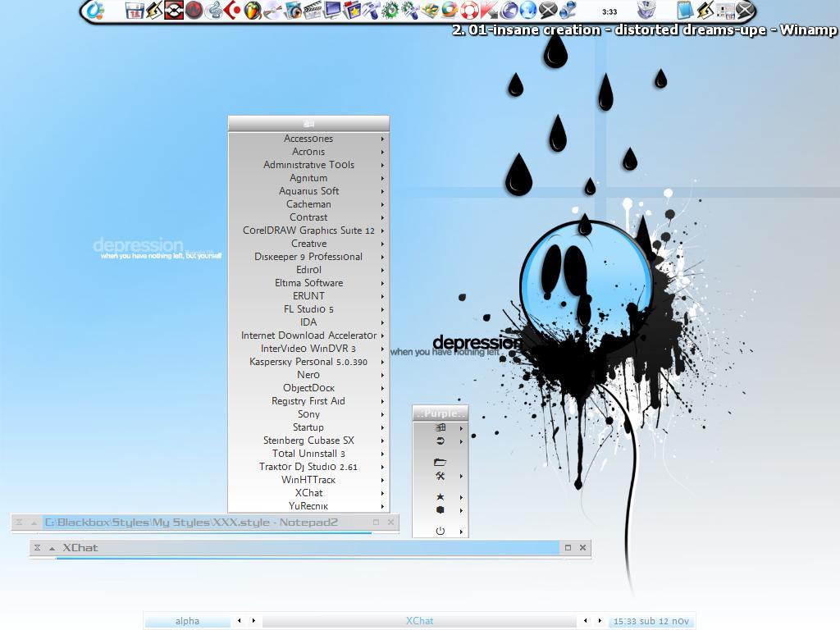Viewport: 840px width, 630px height.
Task: Open the purple globe icon in the dock
Action: (509, 10)
